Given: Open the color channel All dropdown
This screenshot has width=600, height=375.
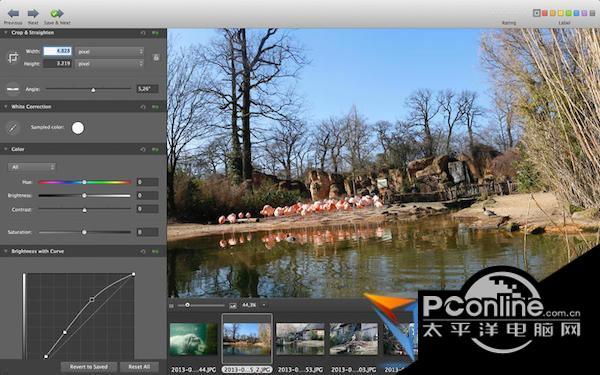Looking at the screenshot, I should (x=32, y=167).
